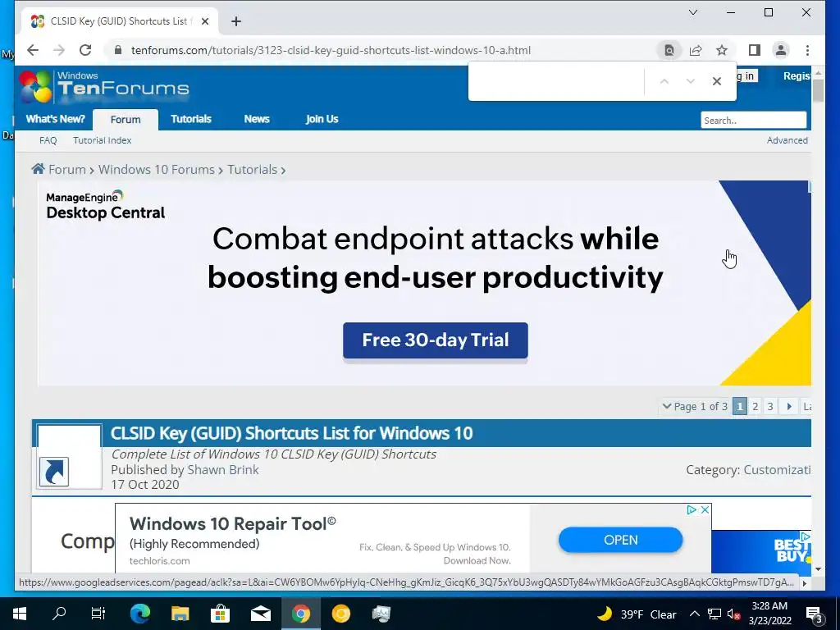This screenshot has width=840, height=630.
Task: Open the browser side panel
Action: pos(755,50)
